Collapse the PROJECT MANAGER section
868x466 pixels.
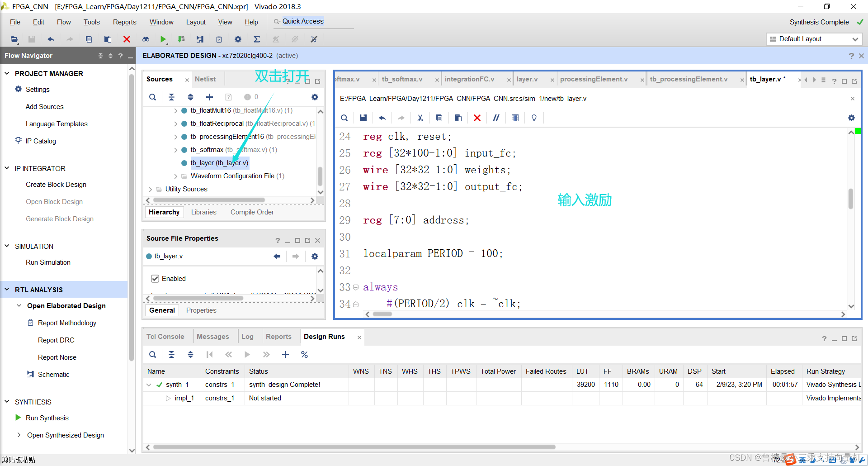pyautogui.click(x=7, y=73)
